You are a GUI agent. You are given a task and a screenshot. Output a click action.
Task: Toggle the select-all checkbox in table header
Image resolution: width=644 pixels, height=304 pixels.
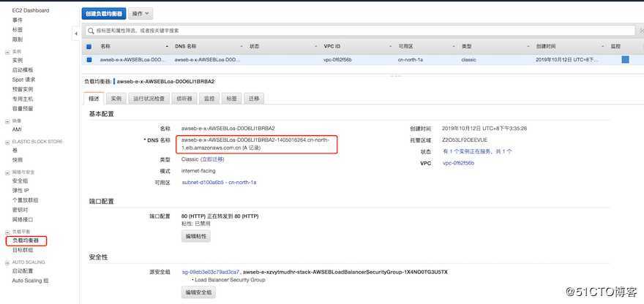coord(89,47)
